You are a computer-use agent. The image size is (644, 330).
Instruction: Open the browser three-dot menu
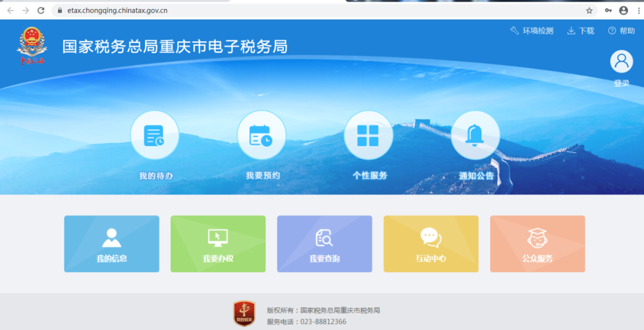pos(639,11)
